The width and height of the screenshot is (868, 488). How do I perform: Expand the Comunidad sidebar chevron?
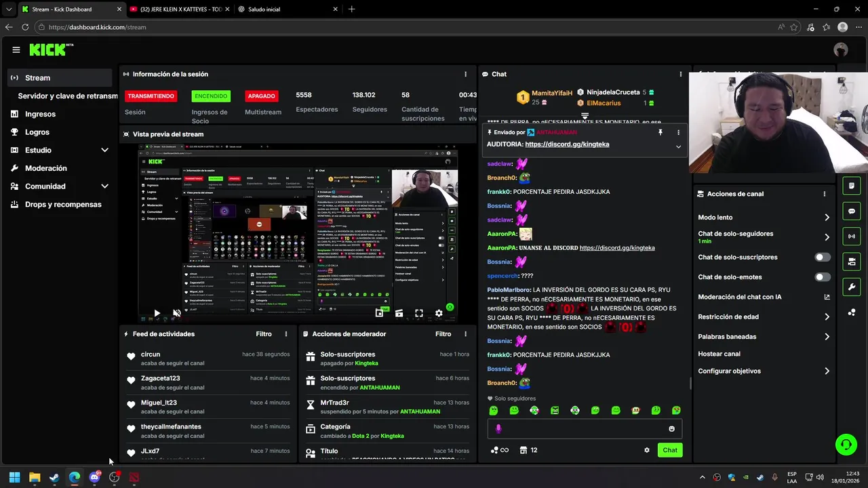coord(104,186)
